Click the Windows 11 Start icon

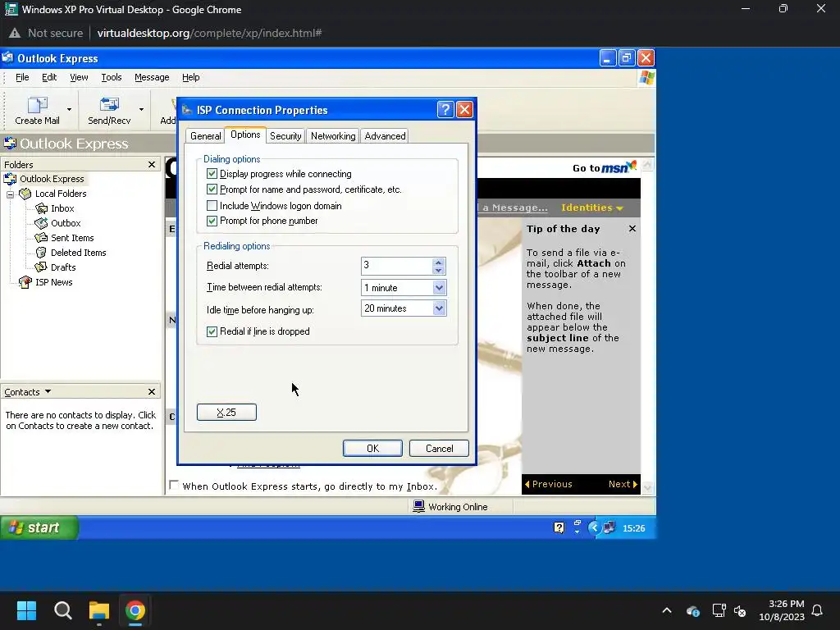point(26,610)
